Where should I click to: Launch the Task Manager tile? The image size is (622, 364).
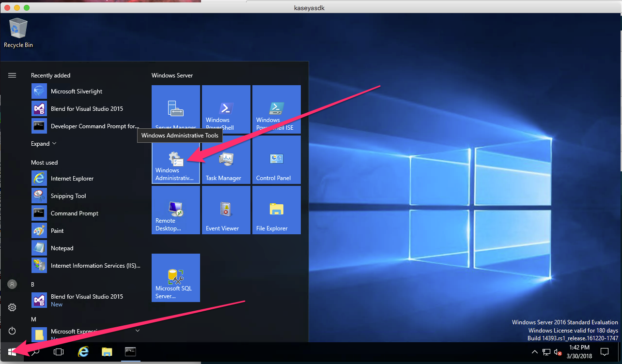click(x=226, y=160)
